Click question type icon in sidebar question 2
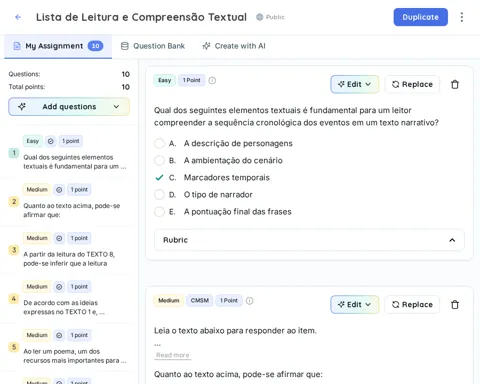This screenshot has width=480, height=384. (59, 190)
